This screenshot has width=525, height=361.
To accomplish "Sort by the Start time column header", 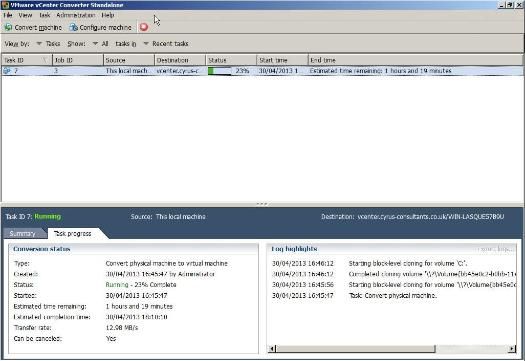I will (282, 60).
